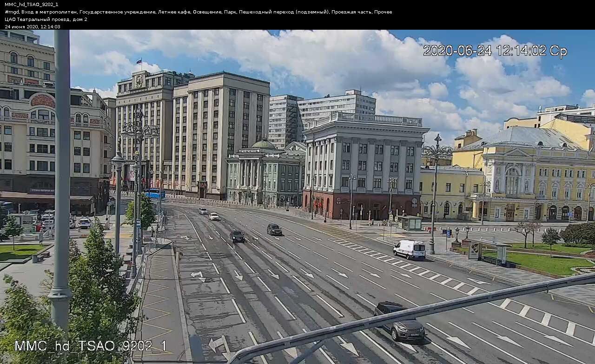
Task: Click the camera ID MMC_hd_TSAO_9202_1 in header
Action: coord(31,4)
